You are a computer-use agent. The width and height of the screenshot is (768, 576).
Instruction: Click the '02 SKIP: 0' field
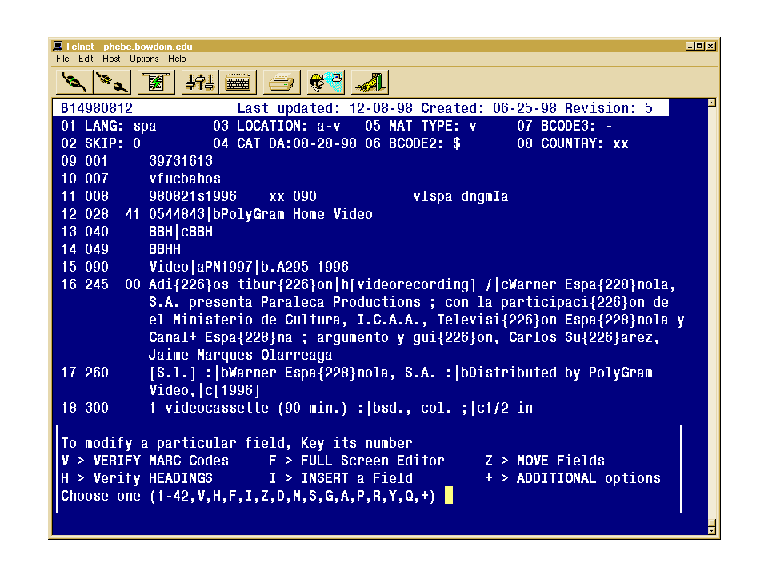pyautogui.click(x=101, y=144)
